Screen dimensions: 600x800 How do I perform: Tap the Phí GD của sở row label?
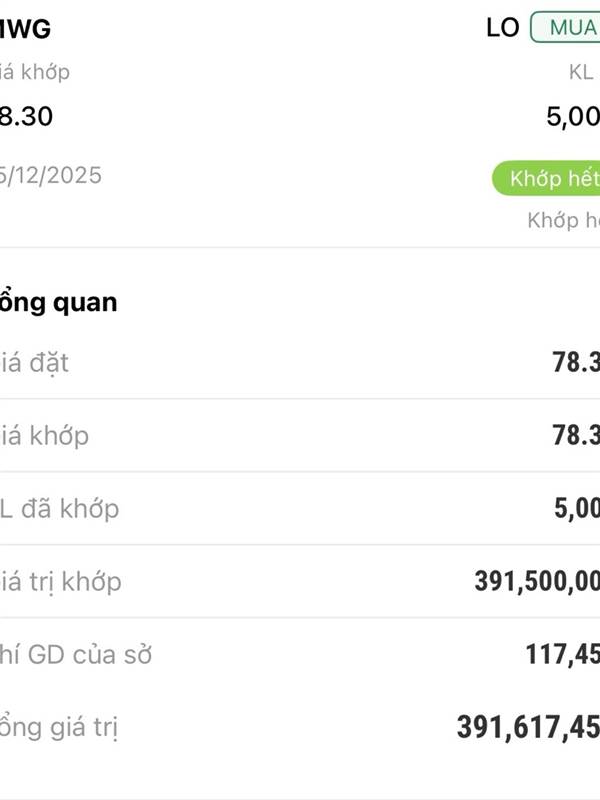click(x=76, y=655)
